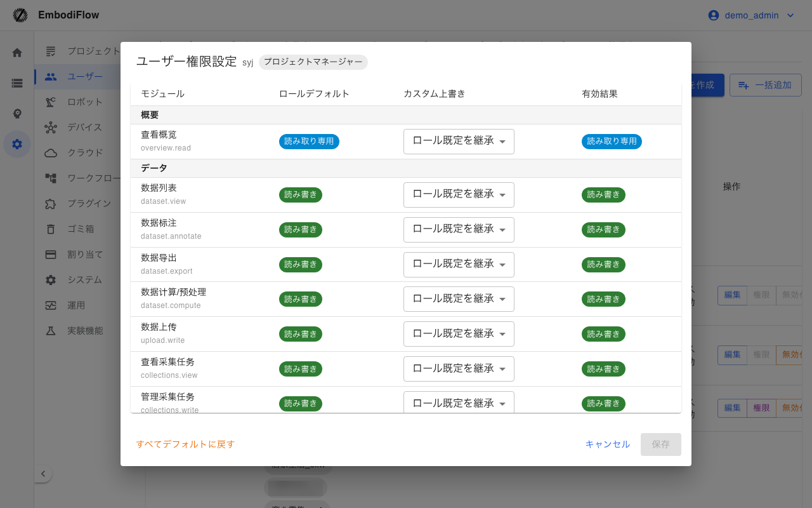The height and width of the screenshot is (508, 812).
Task: Click collections.view permission key text
Action: coord(169,375)
